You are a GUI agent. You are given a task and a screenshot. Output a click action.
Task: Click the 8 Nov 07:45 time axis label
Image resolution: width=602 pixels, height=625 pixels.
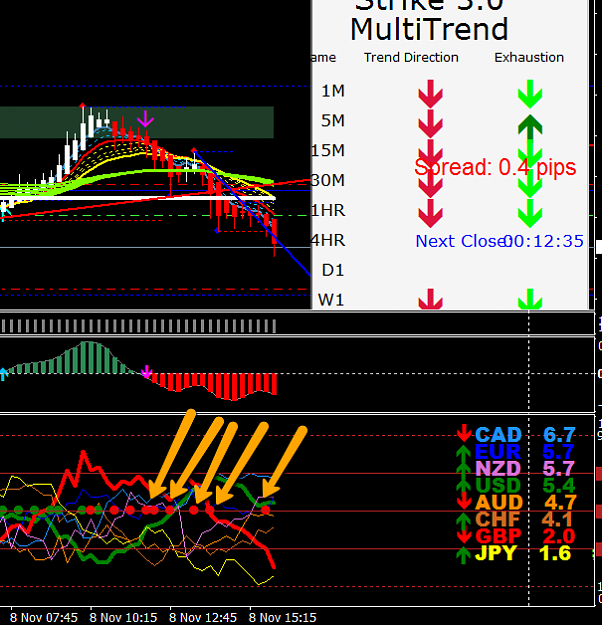44,618
